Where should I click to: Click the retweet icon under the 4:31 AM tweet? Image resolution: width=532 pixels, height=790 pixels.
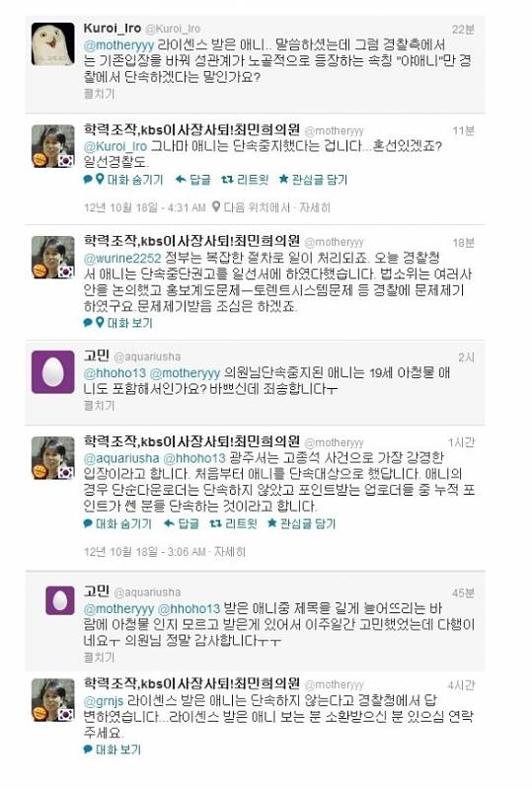click(227, 180)
